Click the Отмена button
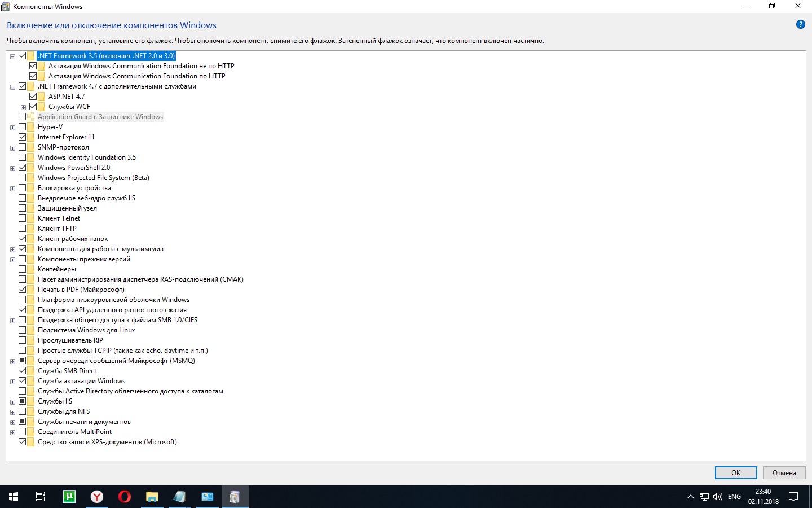The width and height of the screenshot is (812, 508). [784, 473]
